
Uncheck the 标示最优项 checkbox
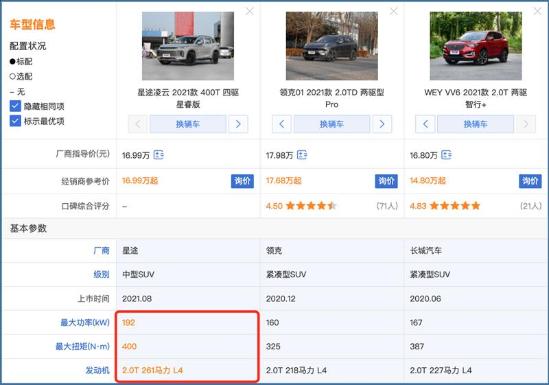point(15,121)
